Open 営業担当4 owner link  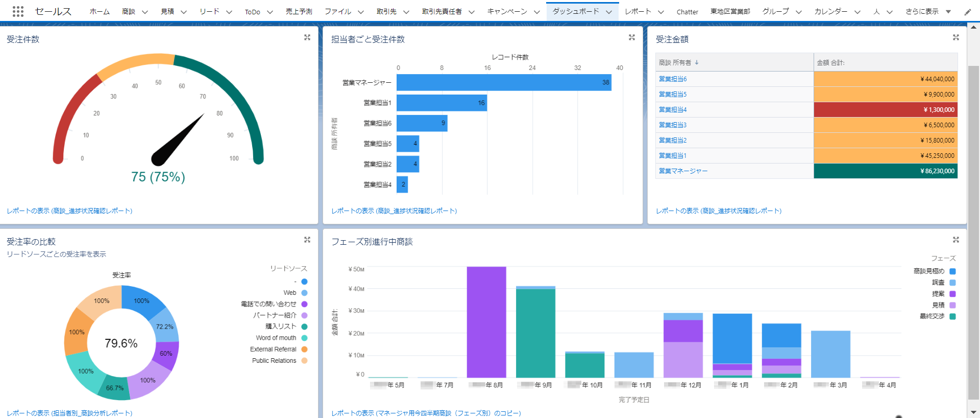pyautogui.click(x=673, y=109)
